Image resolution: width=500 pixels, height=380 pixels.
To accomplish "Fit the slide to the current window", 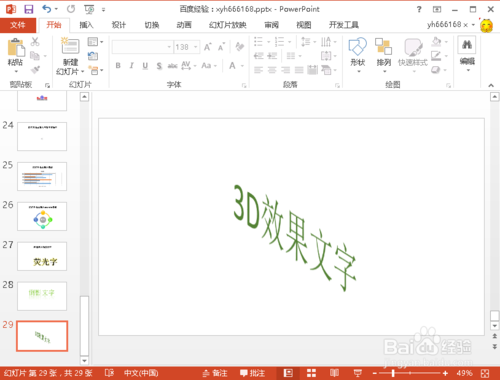I will [x=485, y=373].
